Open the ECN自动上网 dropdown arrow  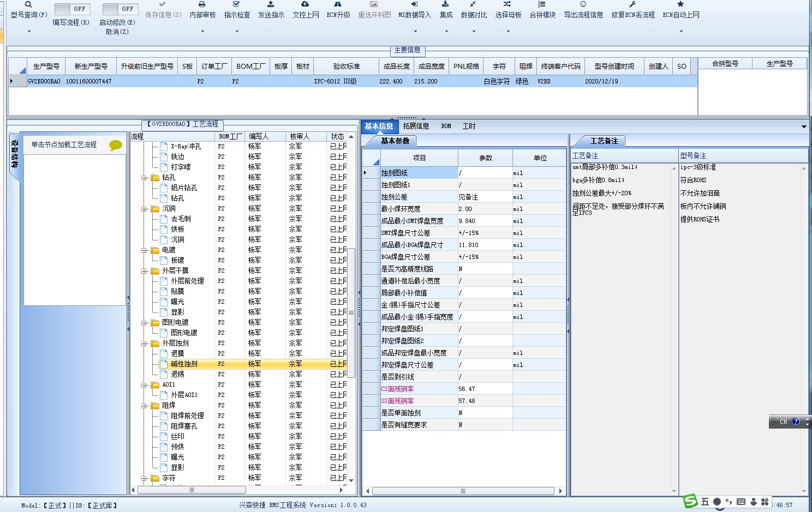tap(681, 31)
